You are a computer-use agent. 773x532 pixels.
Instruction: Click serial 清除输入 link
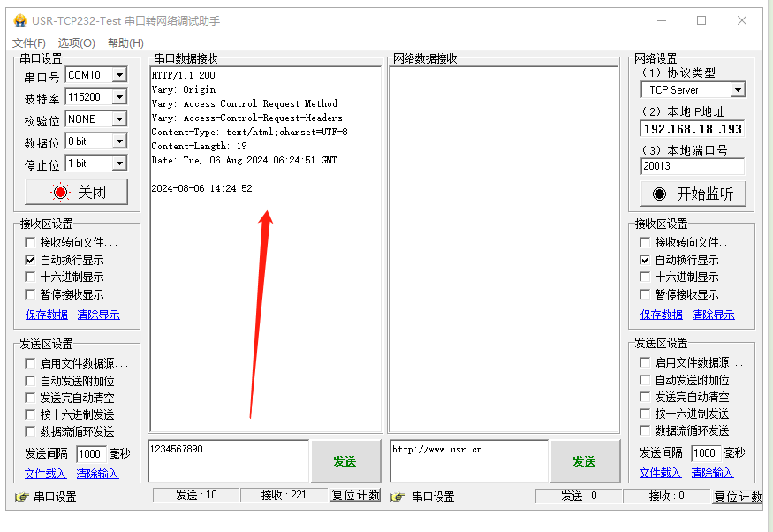[x=97, y=474]
